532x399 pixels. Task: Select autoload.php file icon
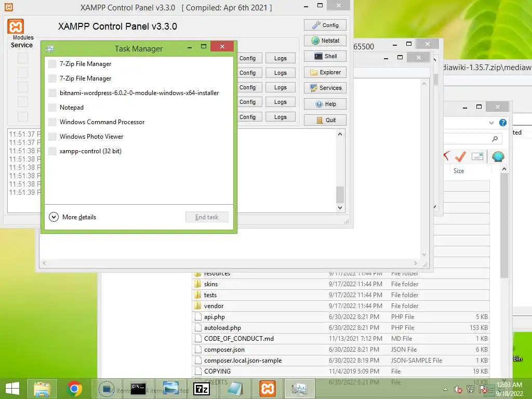[x=198, y=328]
